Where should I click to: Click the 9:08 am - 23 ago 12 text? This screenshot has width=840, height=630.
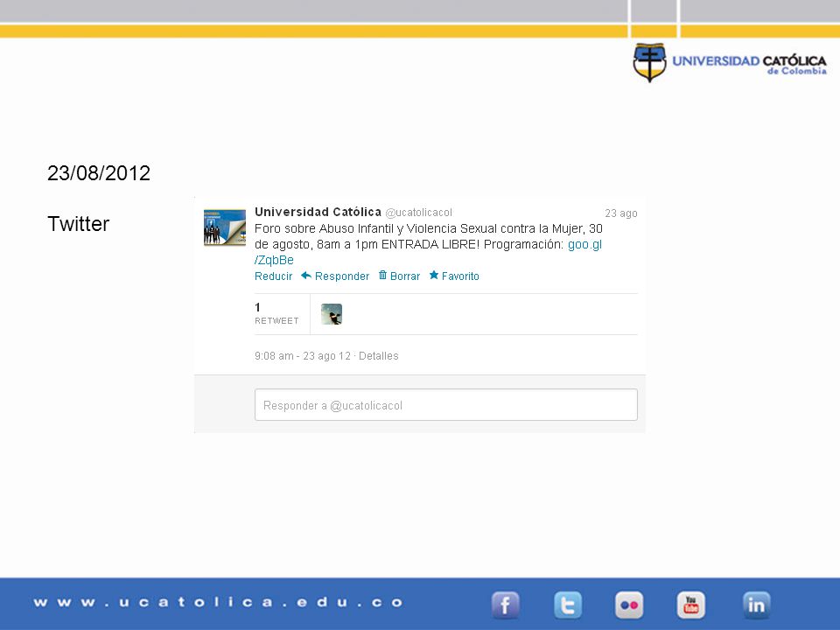[x=303, y=356]
